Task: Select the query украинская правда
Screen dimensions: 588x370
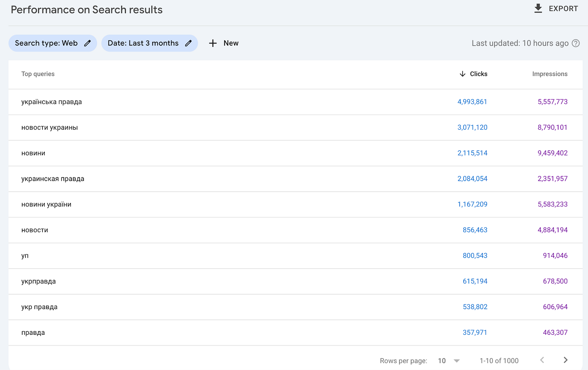Action: (53, 179)
